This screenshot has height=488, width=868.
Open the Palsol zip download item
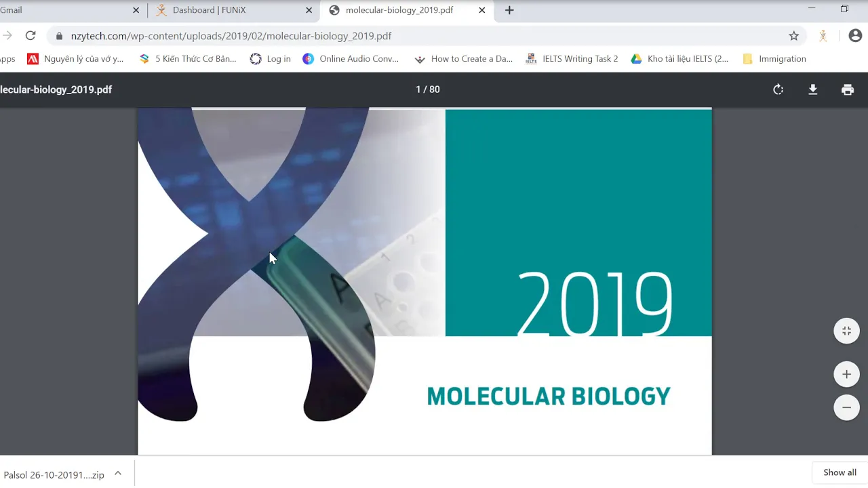[54, 474]
